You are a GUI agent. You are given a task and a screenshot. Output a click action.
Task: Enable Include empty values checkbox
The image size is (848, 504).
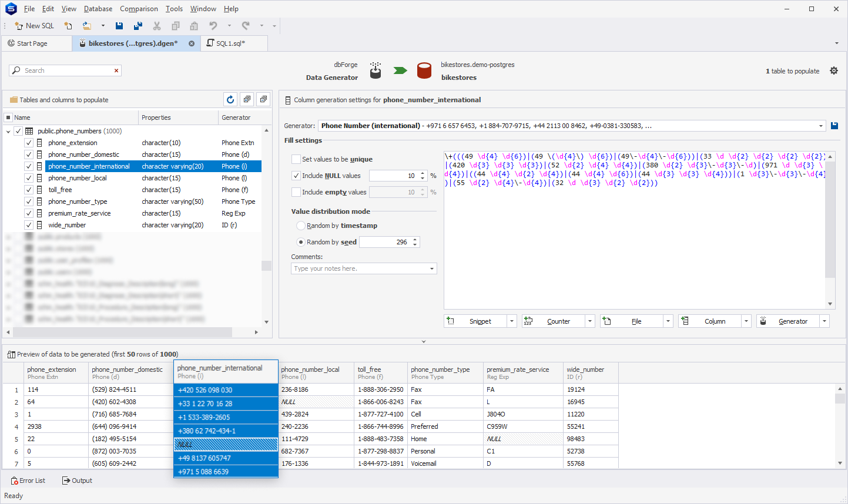(296, 192)
